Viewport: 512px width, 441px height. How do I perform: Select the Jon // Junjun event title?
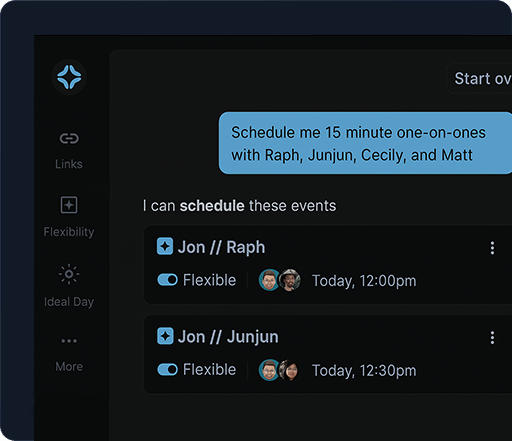[228, 337]
